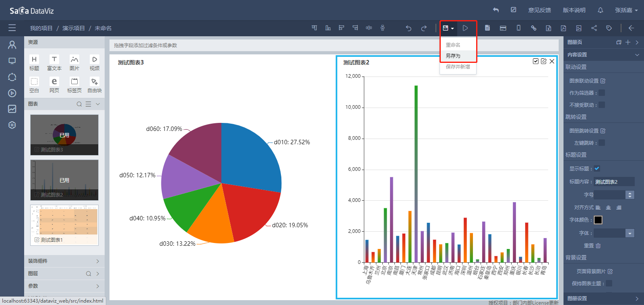The height and width of the screenshot is (305, 644).
Task: Open the save dropdown button
Action: (x=448, y=28)
